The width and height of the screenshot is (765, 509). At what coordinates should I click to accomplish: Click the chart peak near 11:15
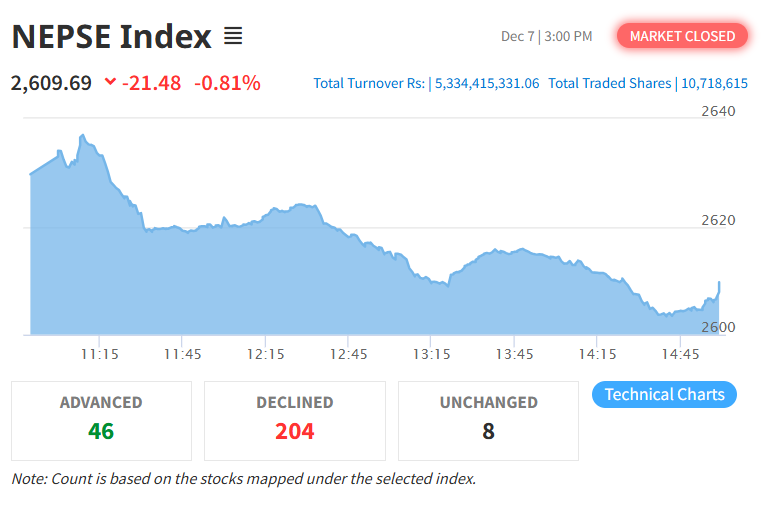point(82,136)
